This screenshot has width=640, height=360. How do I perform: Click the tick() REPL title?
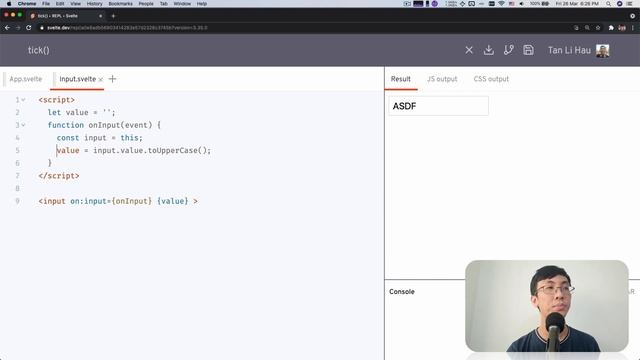pyautogui.click(x=39, y=50)
